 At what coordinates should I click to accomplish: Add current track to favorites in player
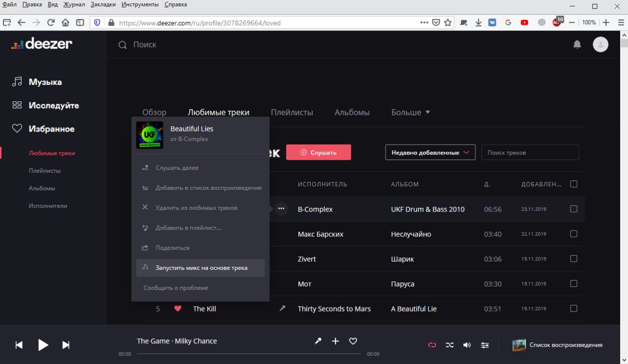pyautogui.click(x=353, y=341)
